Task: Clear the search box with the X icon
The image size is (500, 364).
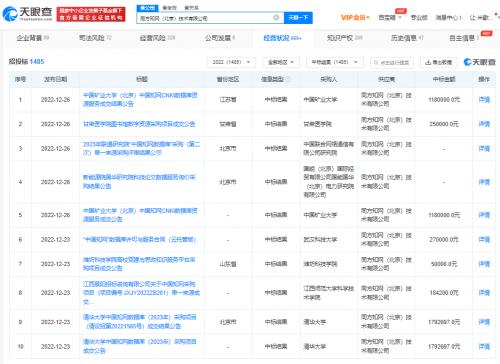Action: click(276, 18)
